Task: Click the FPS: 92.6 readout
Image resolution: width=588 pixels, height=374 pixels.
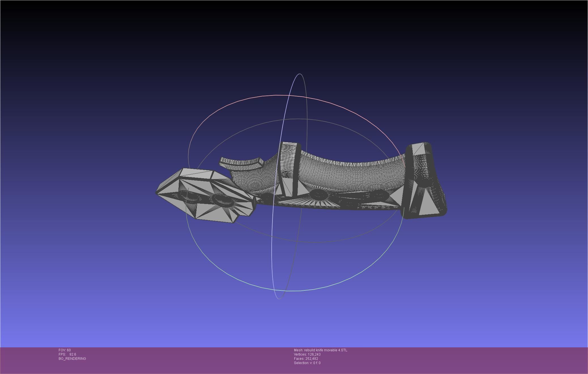Action: coord(67,354)
